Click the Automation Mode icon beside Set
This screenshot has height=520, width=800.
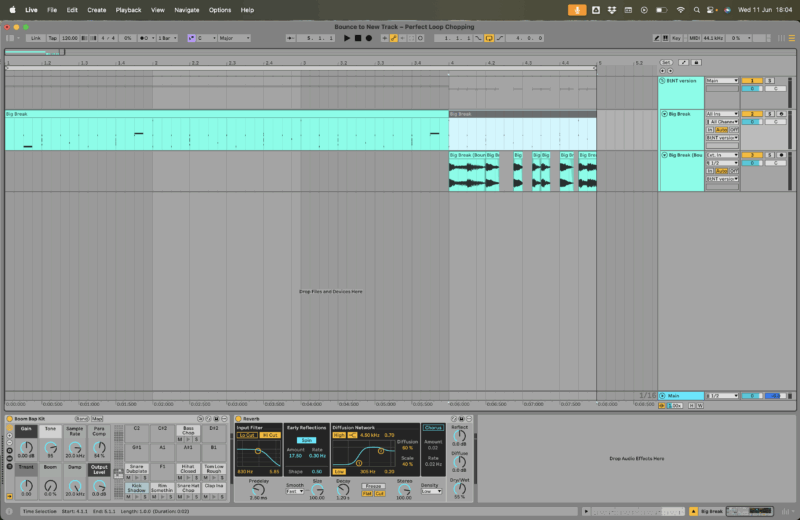coord(684,62)
